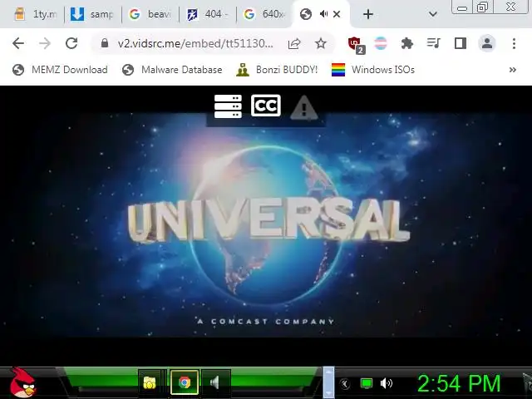This screenshot has width=532, height=399.
Task: Reload the current page
Action: coord(71,43)
